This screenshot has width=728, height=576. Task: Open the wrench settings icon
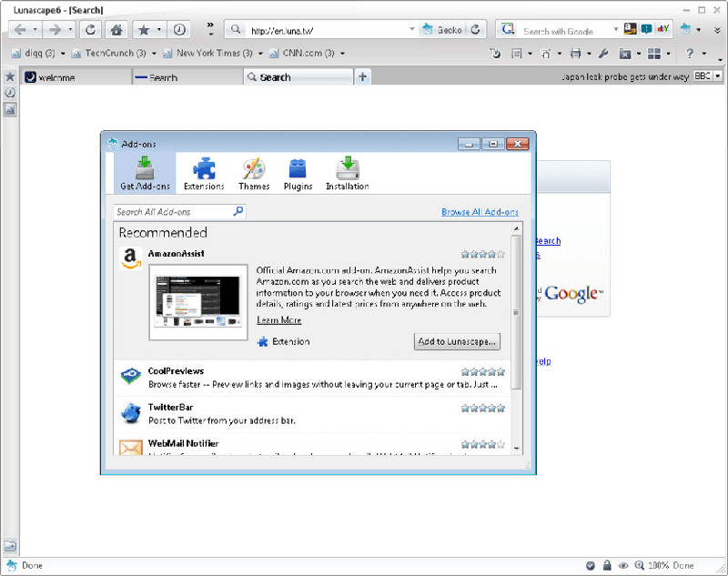(603, 54)
